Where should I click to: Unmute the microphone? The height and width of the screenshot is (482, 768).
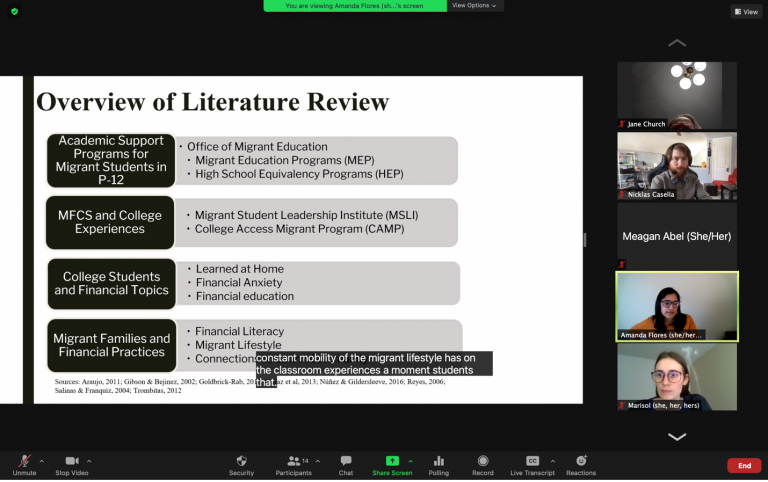[x=24, y=462]
